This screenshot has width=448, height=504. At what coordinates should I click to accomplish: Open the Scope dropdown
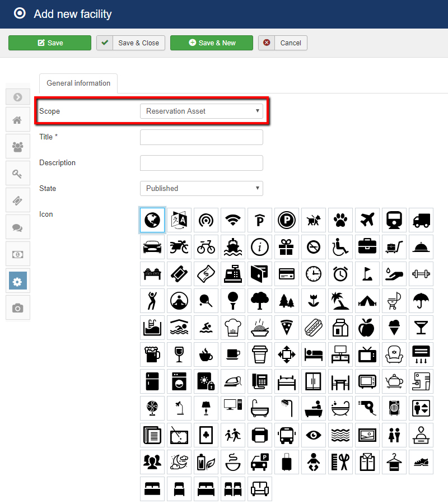202,111
